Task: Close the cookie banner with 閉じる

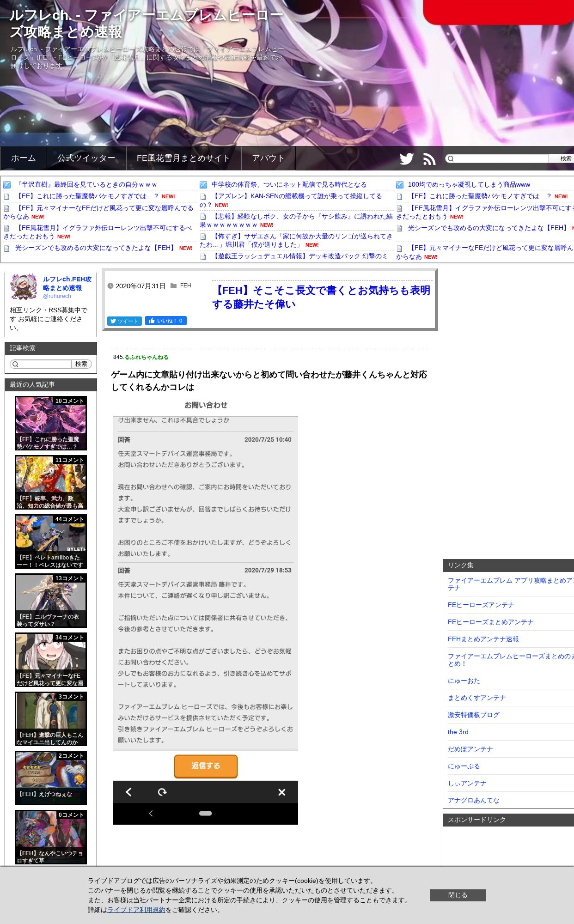Action: [x=458, y=895]
